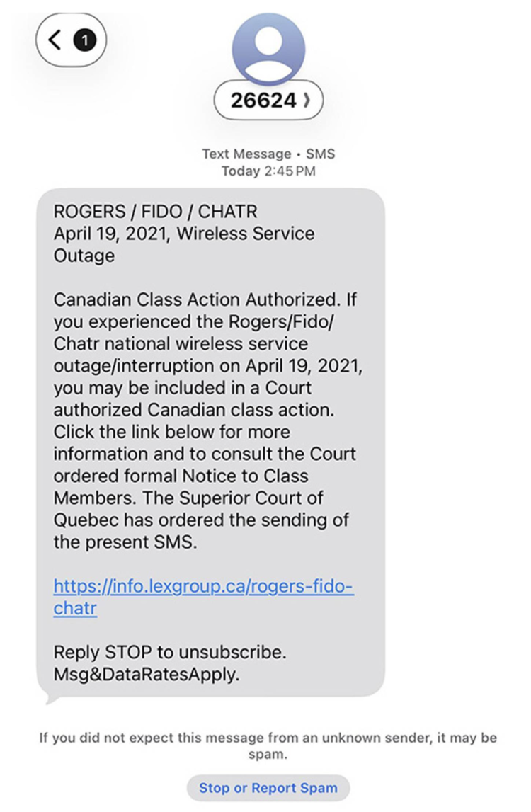Screen dimensions: 531x812
Task: Click the "chatr" second line of link
Action: click(x=75, y=608)
